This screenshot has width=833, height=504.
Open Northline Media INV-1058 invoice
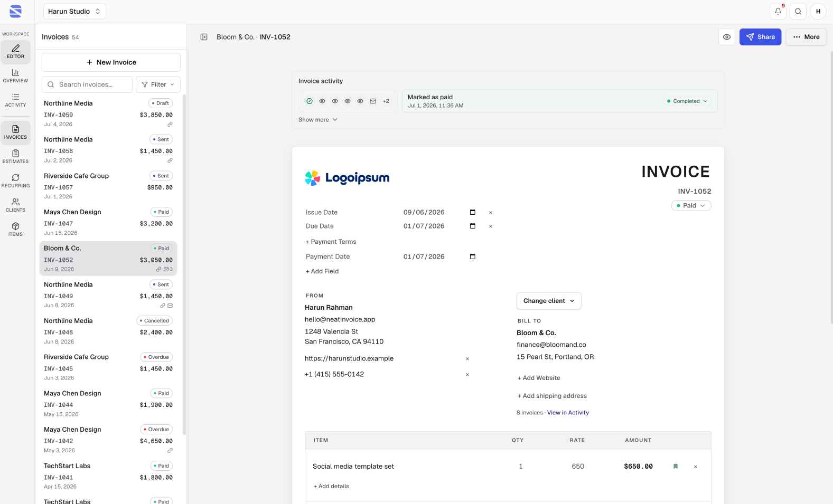pos(108,150)
